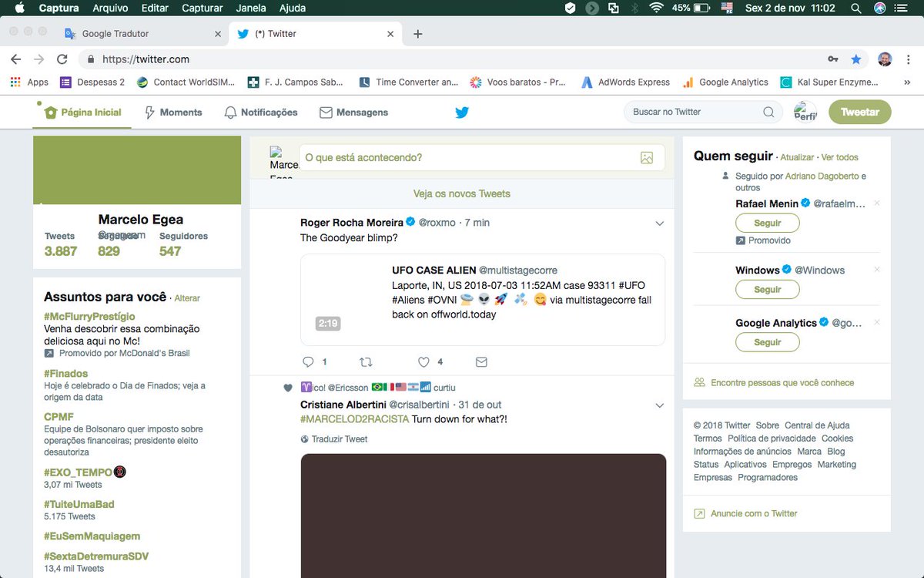Open the #EuSemMaquiagem trend
924x578 pixels.
[x=92, y=536]
